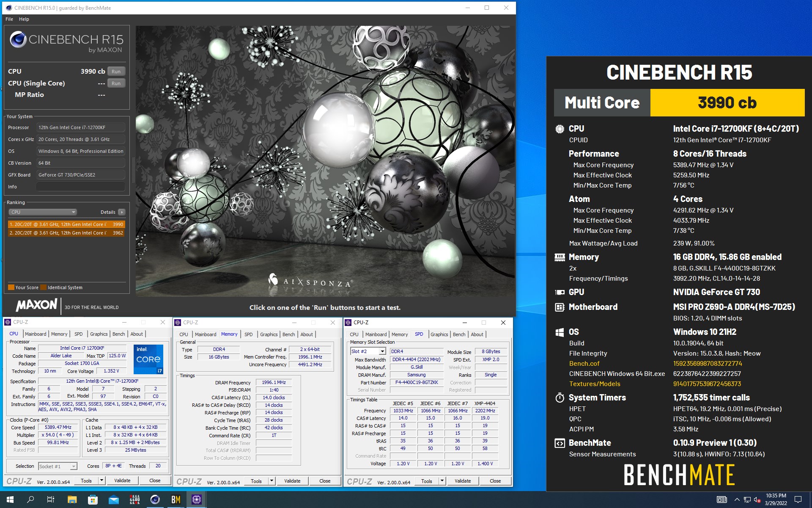Click CPU-Z SPD window title icon

[348, 323]
